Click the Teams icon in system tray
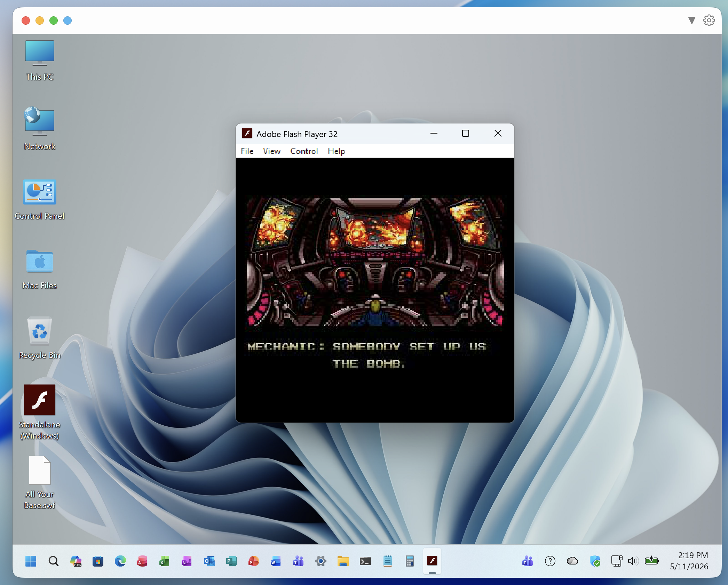Viewport: 728px width, 585px height. point(528,561)
